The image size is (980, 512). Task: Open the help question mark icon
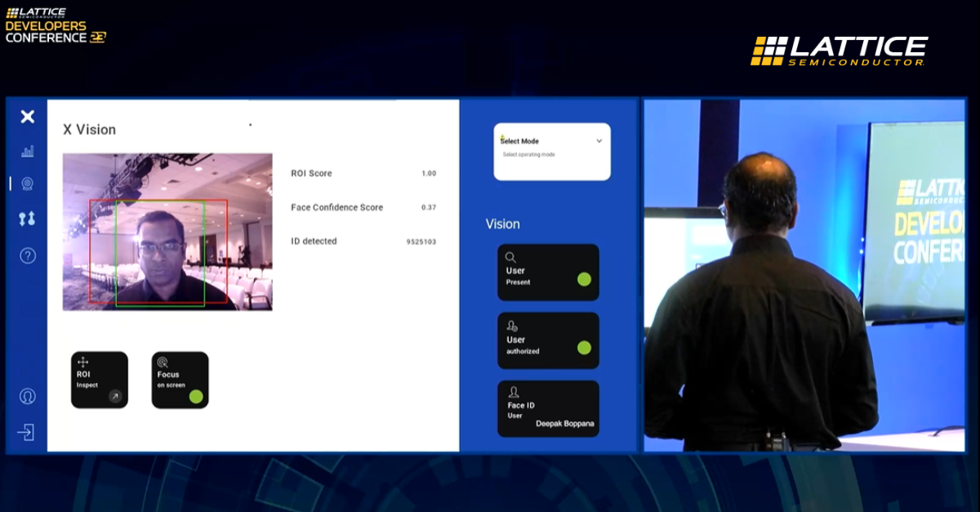click(x=28, y=256)
